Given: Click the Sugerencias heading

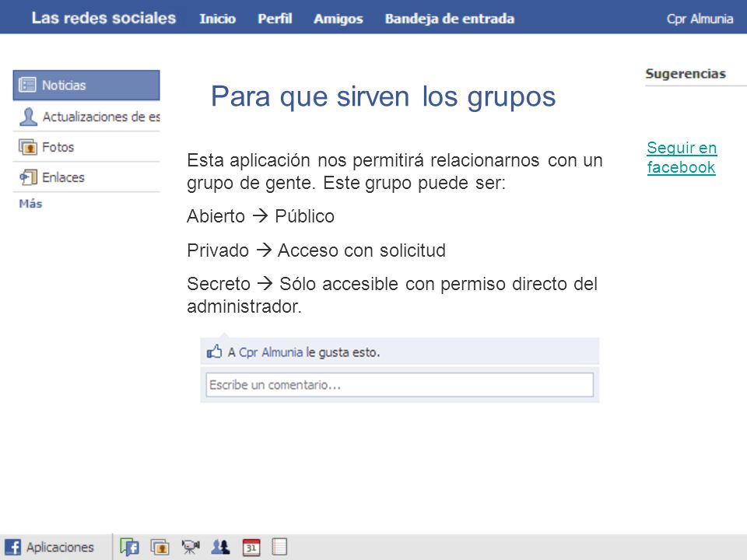Looking at the screenshot, I should (x=686, y=74).
